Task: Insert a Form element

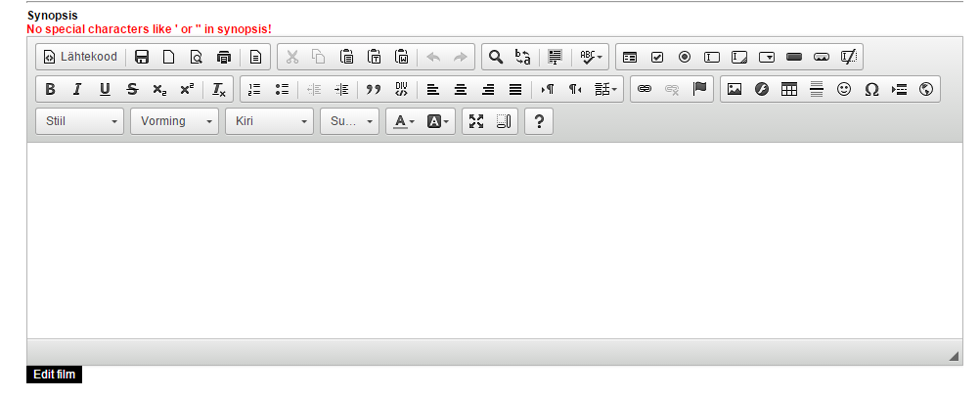Action: [630, 57]
